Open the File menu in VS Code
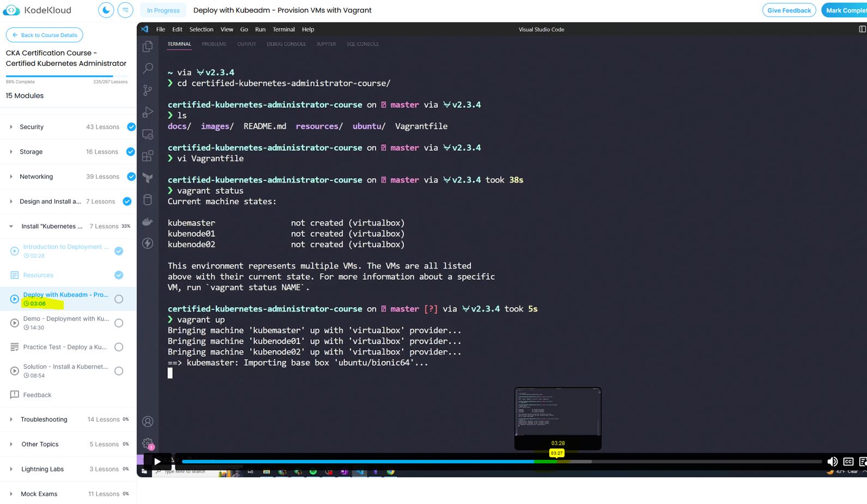867x504 pixels. (x=161, y=29)
